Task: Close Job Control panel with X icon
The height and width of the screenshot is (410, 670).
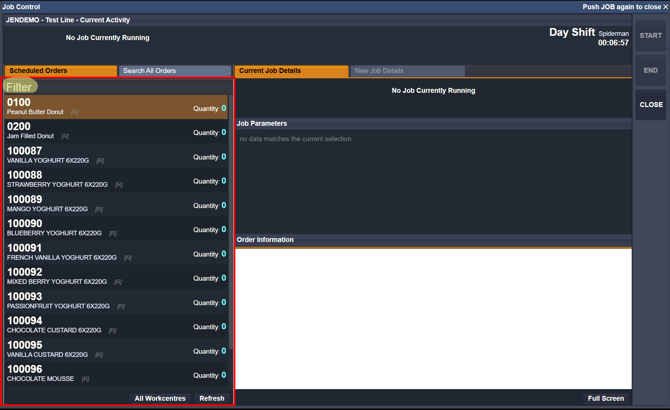Action: point(665,7)
